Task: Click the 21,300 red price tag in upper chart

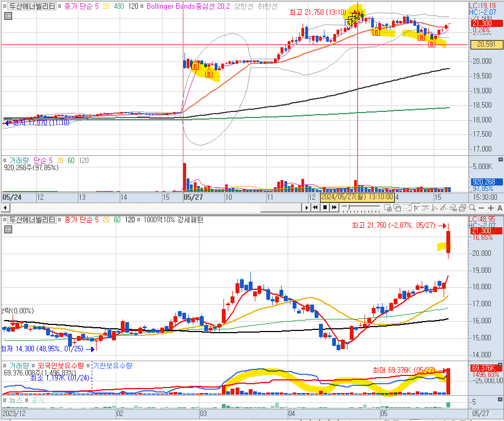Action: (x=486, y=23)
